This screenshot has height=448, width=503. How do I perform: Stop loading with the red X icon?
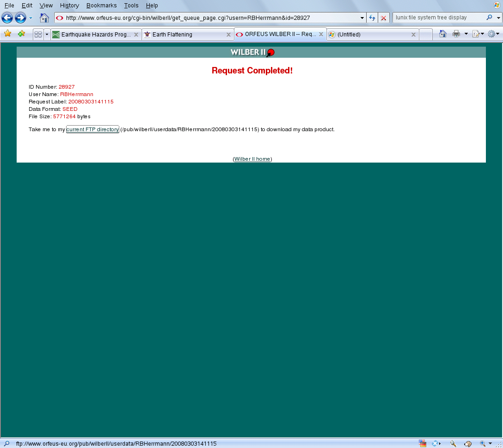pyautogui.click(x=384, y=18)
